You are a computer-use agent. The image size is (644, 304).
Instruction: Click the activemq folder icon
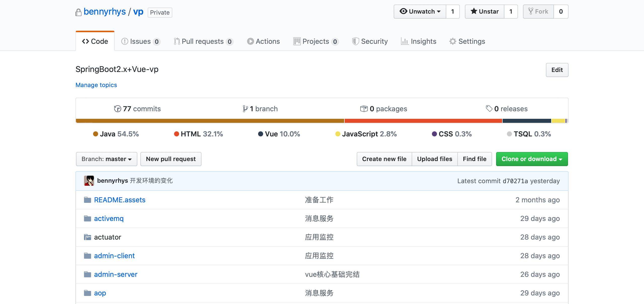88,218
